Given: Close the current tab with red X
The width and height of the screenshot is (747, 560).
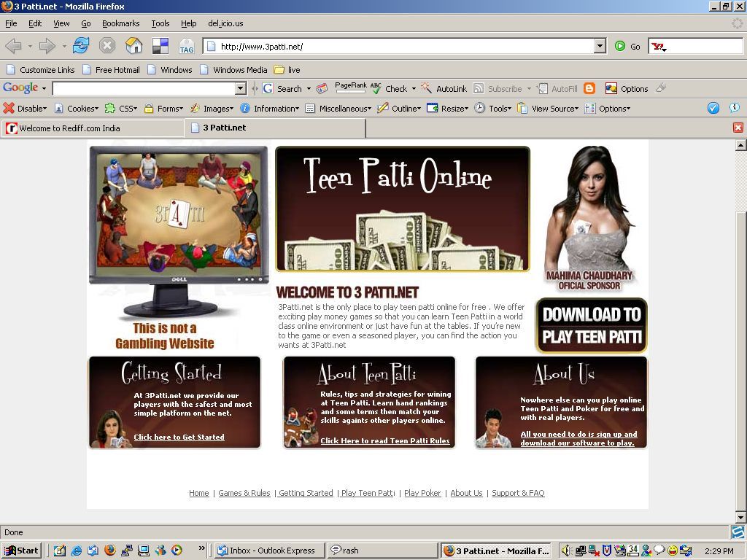Looking at the screenshot, I should [738, 128].
